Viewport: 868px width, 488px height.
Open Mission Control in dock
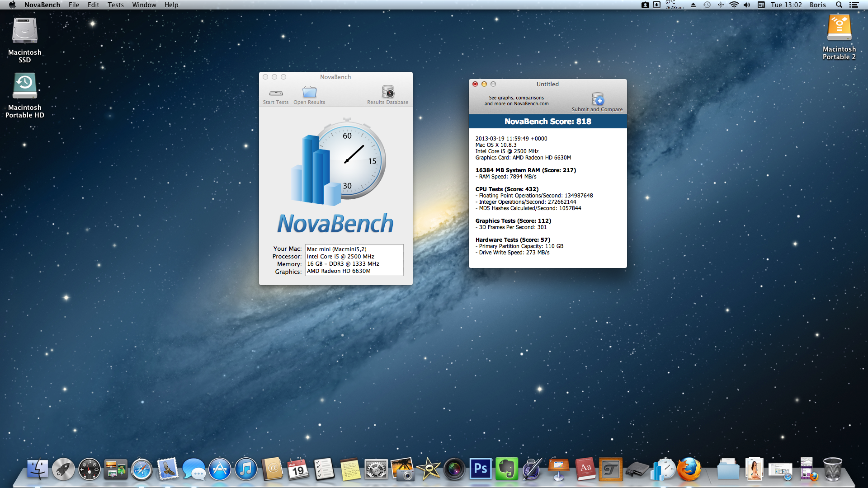[116, 469]
